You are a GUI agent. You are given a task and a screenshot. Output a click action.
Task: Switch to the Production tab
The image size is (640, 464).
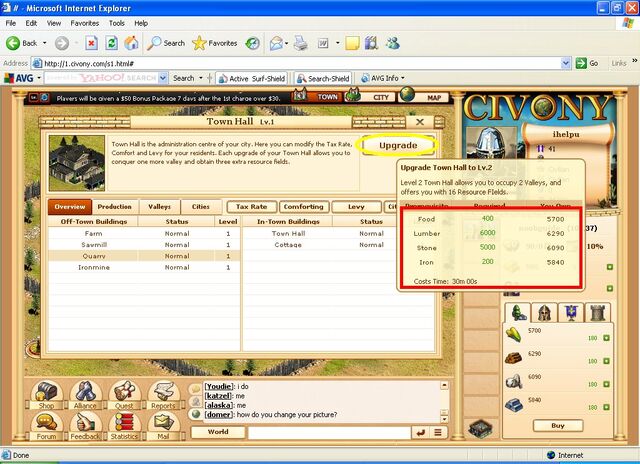click(114, 206)
